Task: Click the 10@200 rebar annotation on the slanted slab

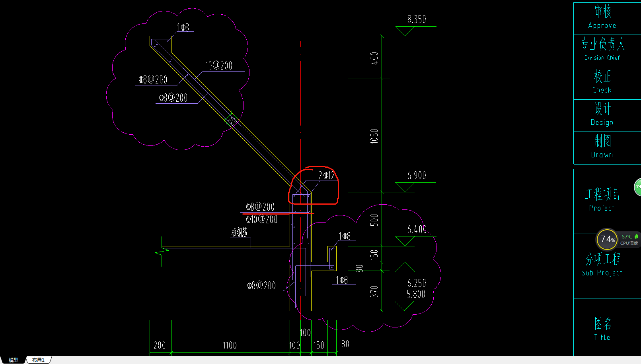Action: [219, 66]
